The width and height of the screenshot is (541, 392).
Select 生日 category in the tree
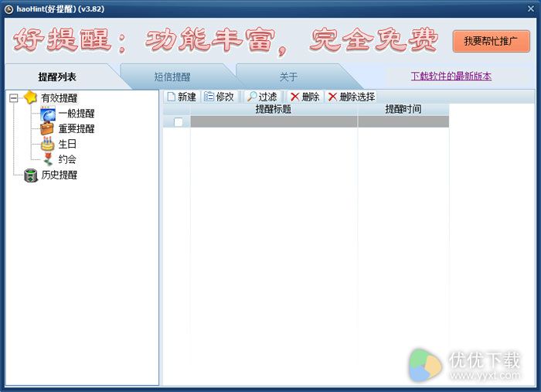[67, 144]
